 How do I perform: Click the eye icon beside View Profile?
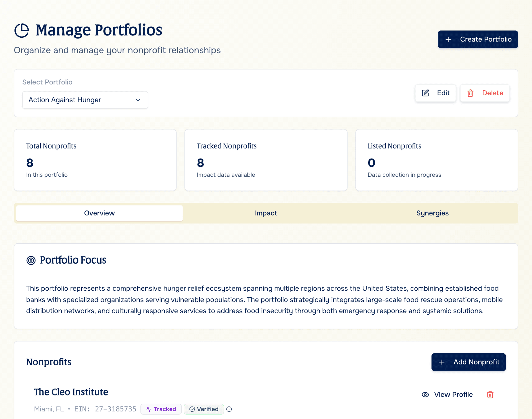tap(425, 394)
